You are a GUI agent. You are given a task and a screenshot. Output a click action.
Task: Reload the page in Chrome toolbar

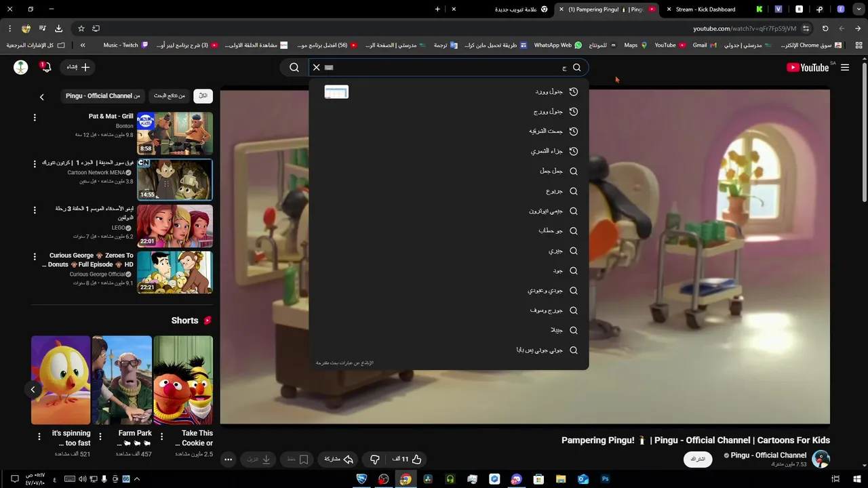[x=825, y=28]
